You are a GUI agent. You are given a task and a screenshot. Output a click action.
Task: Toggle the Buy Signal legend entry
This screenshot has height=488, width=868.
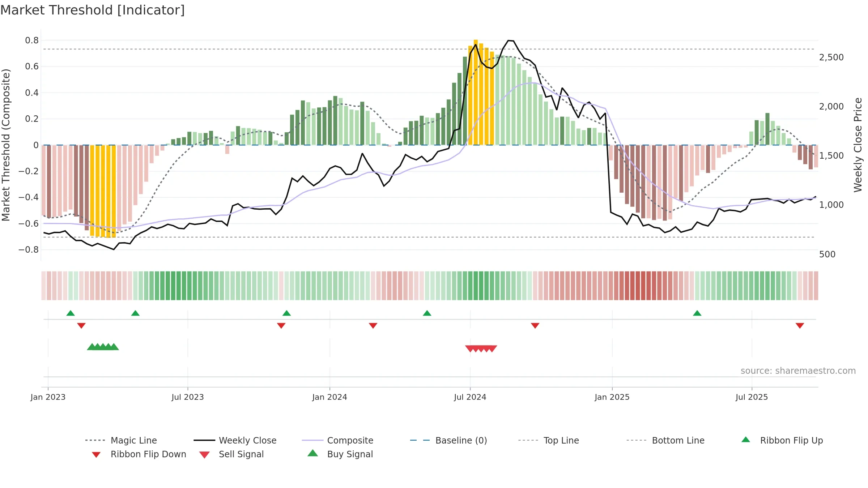point(340,454)
